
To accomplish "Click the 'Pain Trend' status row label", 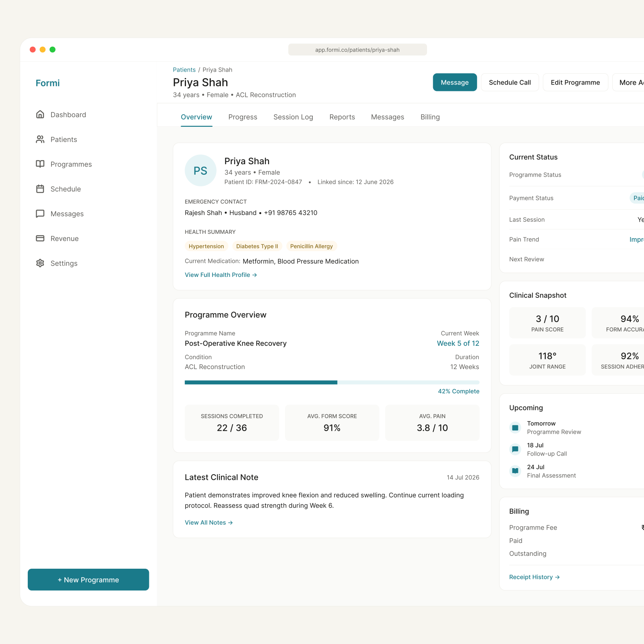I will (x=524, y=239).
